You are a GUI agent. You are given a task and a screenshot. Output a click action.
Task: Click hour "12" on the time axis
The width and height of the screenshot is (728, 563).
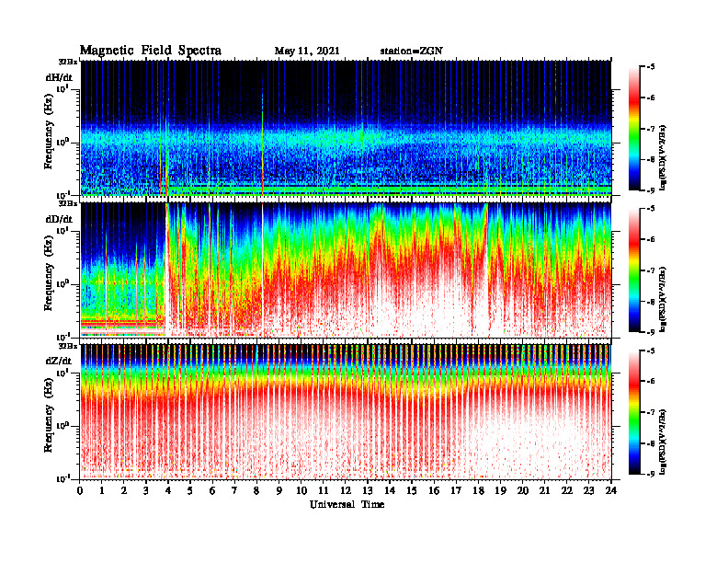point(346,491)
